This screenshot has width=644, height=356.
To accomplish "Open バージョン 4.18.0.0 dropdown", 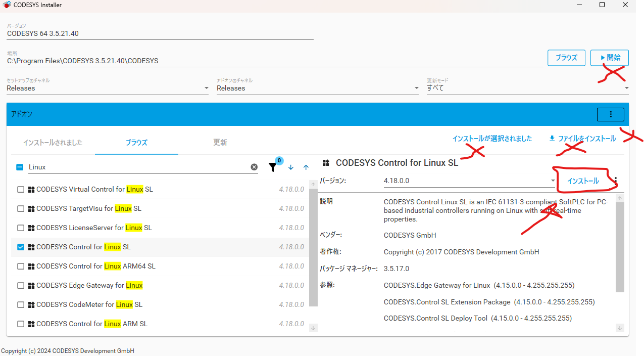I will [469, 181].
